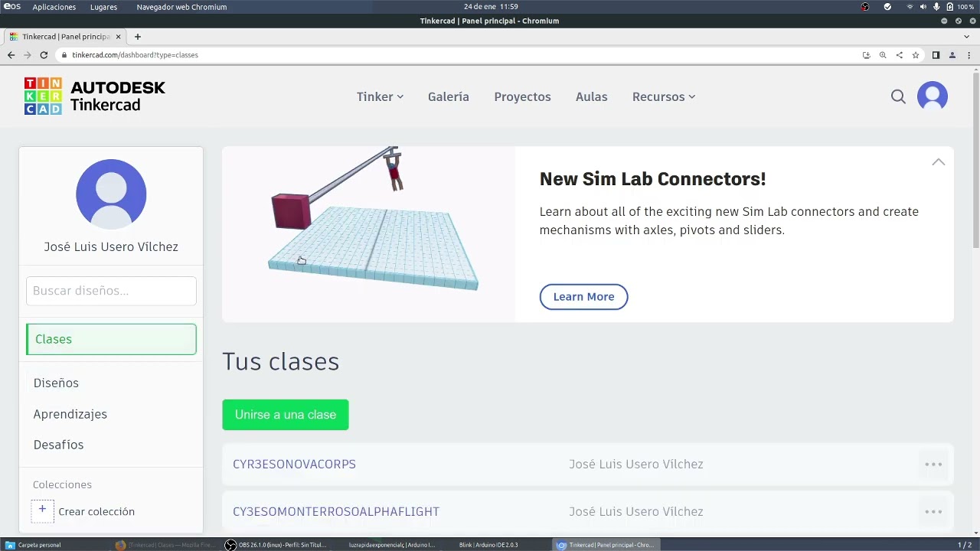The height and width of the screenshot is (551, 980).
Task: Click Unirse a una clase button
Action: point(286,415)
